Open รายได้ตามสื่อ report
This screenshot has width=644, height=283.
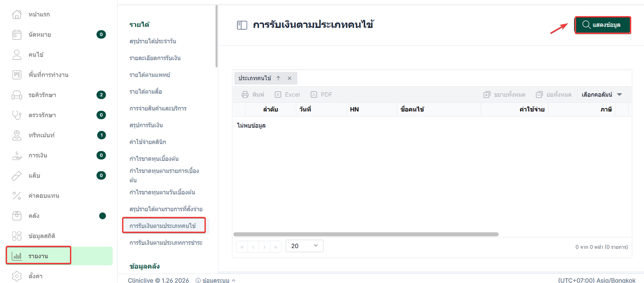click(x=146, y=92)
